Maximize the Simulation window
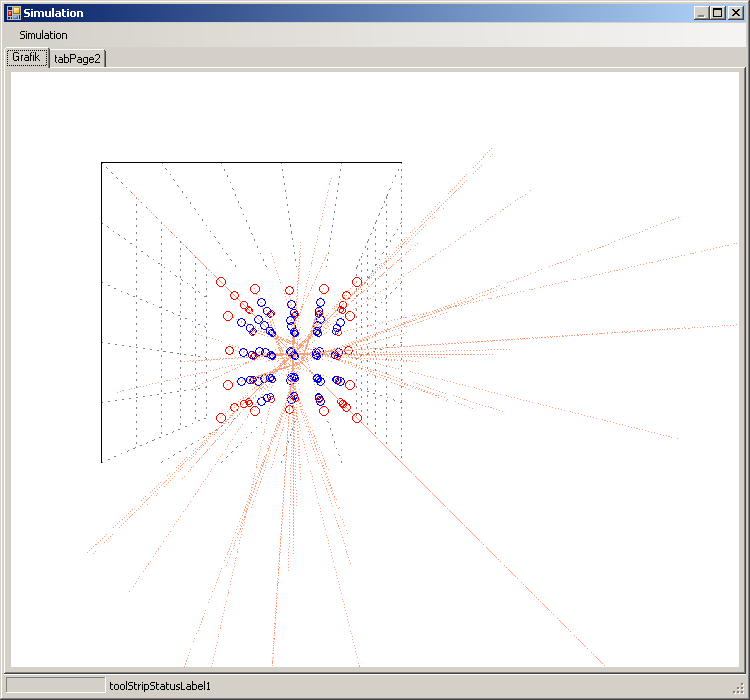The height and width of the screenshot is (700, 750). click(x=718, y=13)
